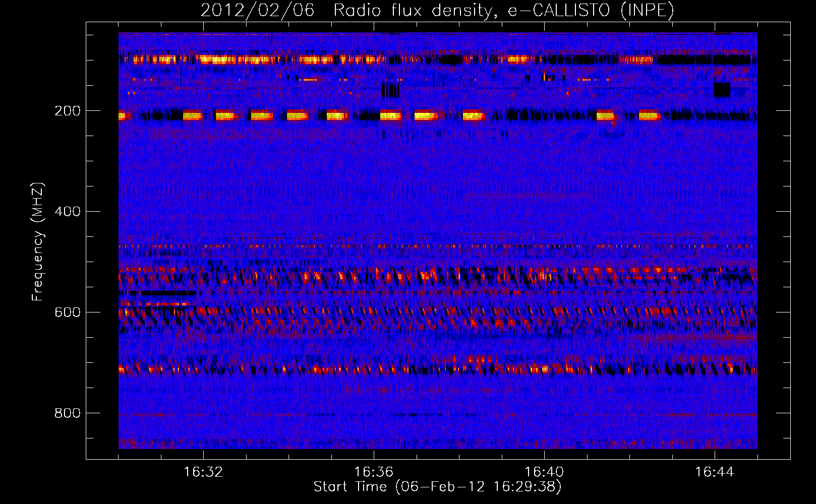The width and height of the screenshot is (816, 504).
Task: Click the 'Start Time (06-Feb-12 16:29:38)' label
Action: (x=437, y=487)
